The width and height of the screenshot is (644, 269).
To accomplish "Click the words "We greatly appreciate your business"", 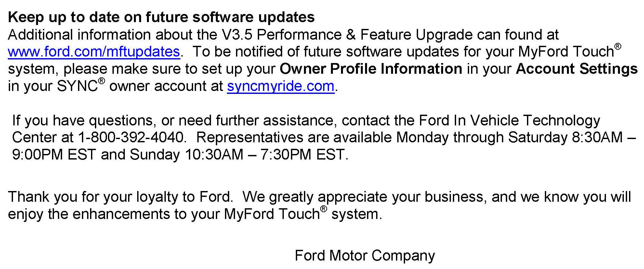I will point(364,197).
